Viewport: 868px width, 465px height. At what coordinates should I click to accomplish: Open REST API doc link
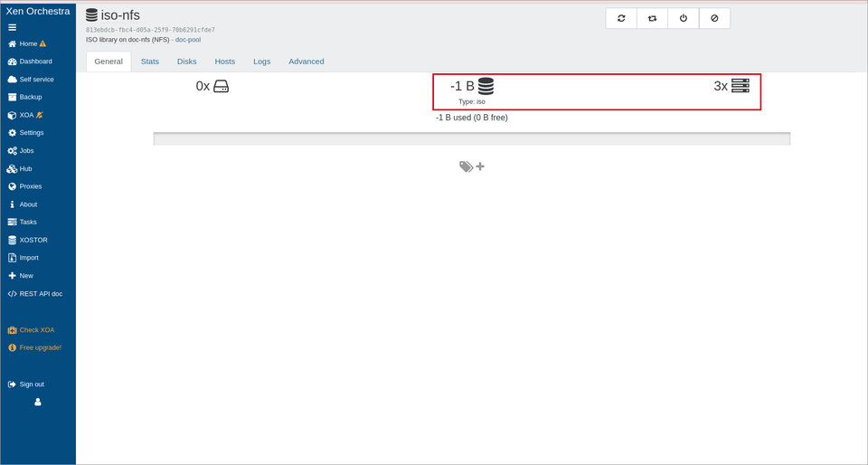pyautogui.click(x=35, y=294)
